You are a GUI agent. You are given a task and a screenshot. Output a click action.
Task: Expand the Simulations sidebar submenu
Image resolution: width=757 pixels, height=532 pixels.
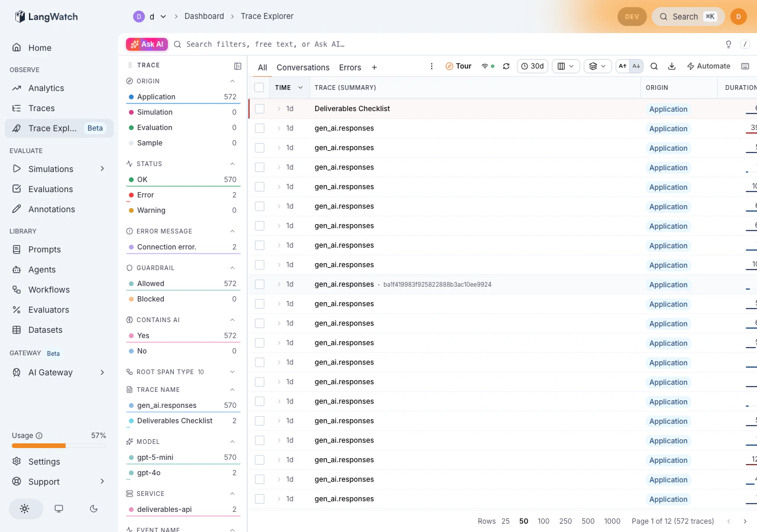(102, 169)
